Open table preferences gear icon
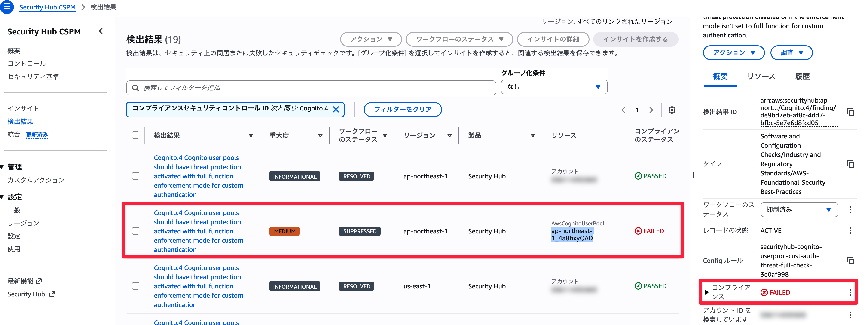Viewport: 868px width, 325px height. pos(672,110)
